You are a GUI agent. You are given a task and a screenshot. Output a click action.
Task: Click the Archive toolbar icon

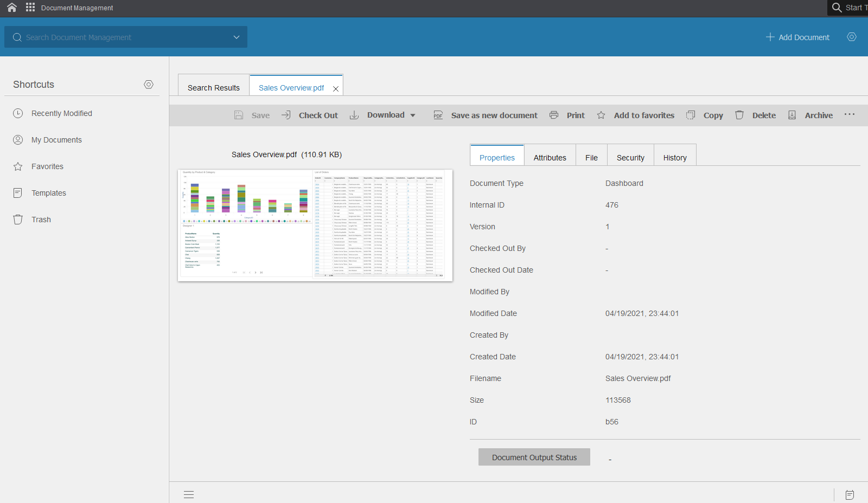[x=792, y=115]
